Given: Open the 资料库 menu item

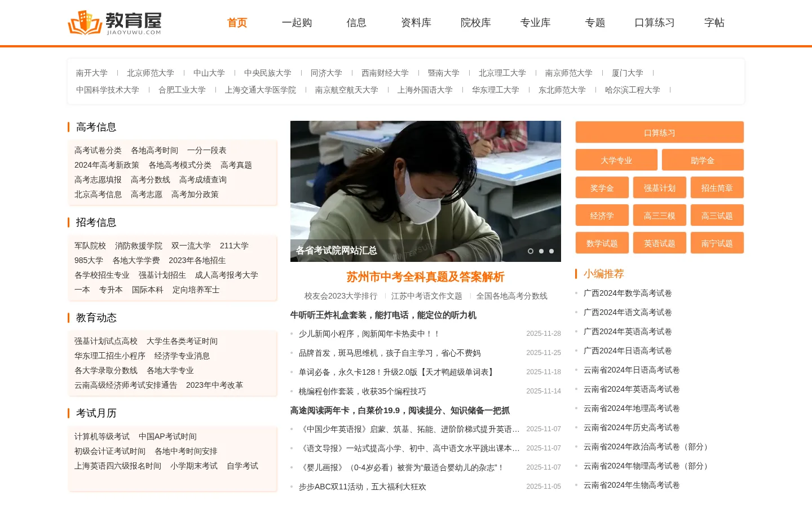Looking at the screenshot, I should coord(416,23).
